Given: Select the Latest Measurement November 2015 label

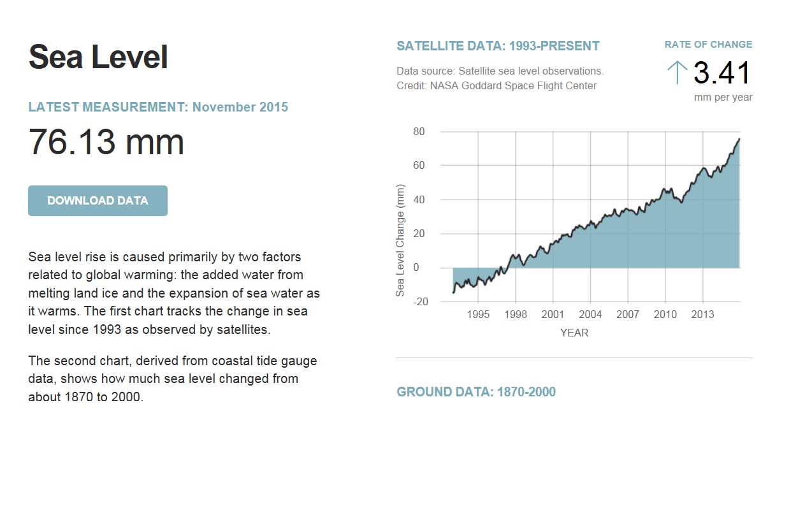Looking at the screenshot, I should pyautogui.click(x=158, y=107).
